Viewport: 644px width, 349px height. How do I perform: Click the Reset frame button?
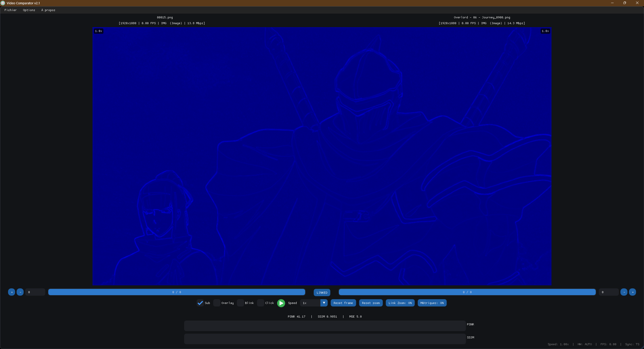click(343, 303)
